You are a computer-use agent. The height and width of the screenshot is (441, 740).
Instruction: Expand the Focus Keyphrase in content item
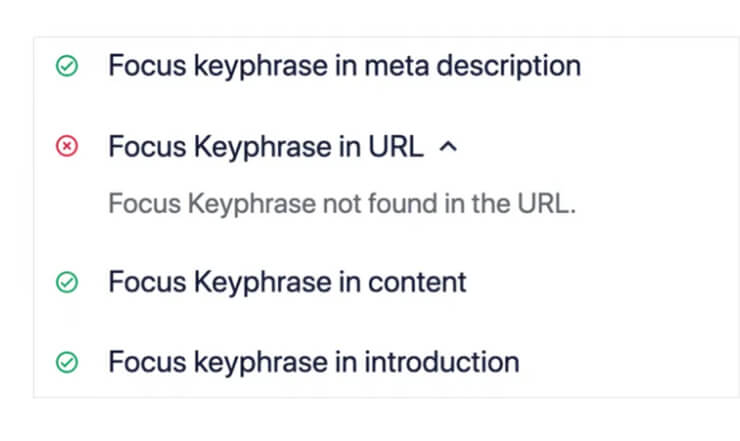click(x=287, y=282)
